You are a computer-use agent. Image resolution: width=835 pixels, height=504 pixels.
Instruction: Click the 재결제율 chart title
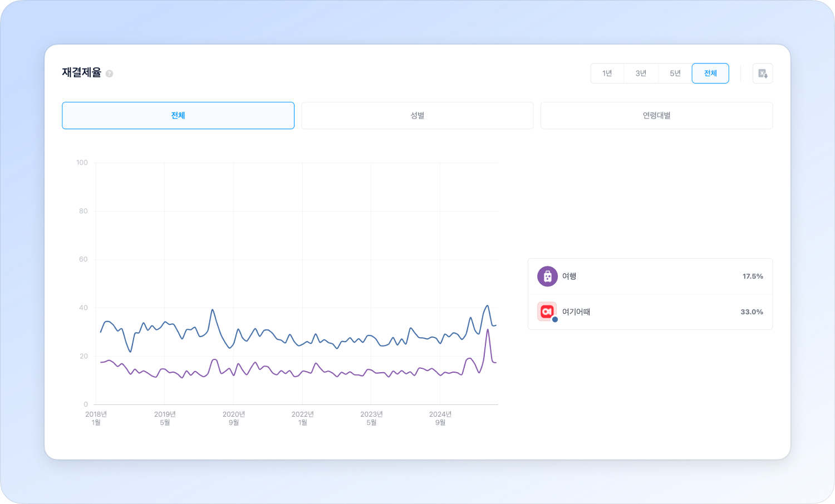[x=82, y=73]
